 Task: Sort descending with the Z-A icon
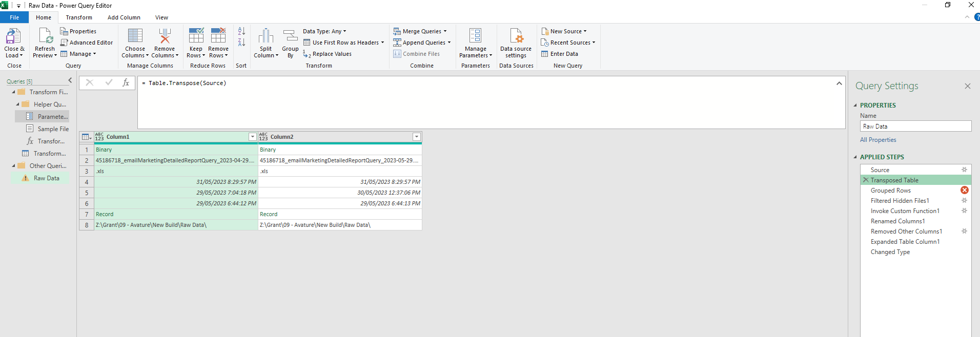[x=241, y=43]
